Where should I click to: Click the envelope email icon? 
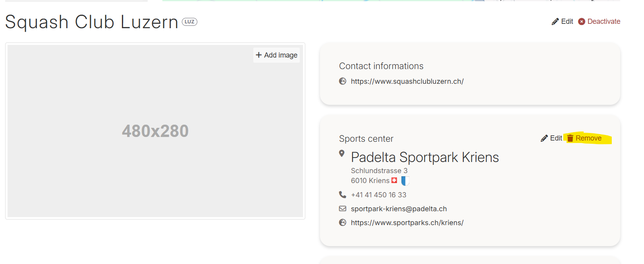343,209
